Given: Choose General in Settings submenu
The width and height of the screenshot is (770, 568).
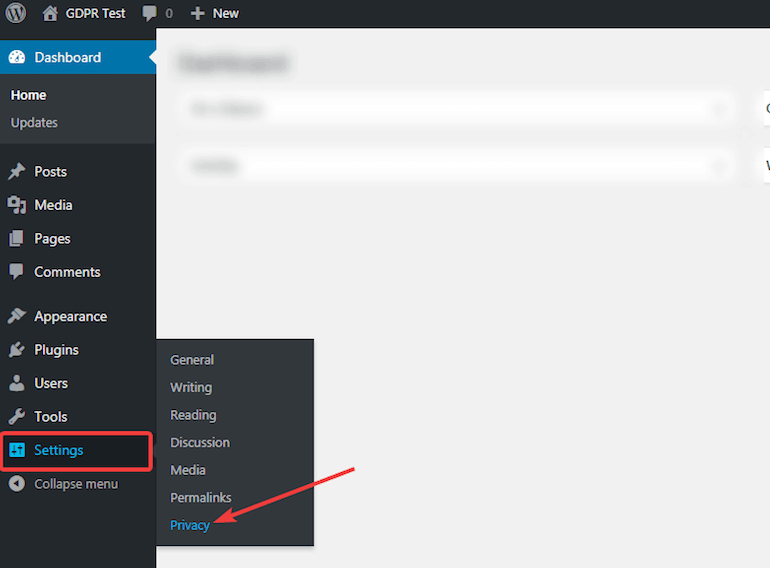Looking at the screenshot, I should pos(192,360).
